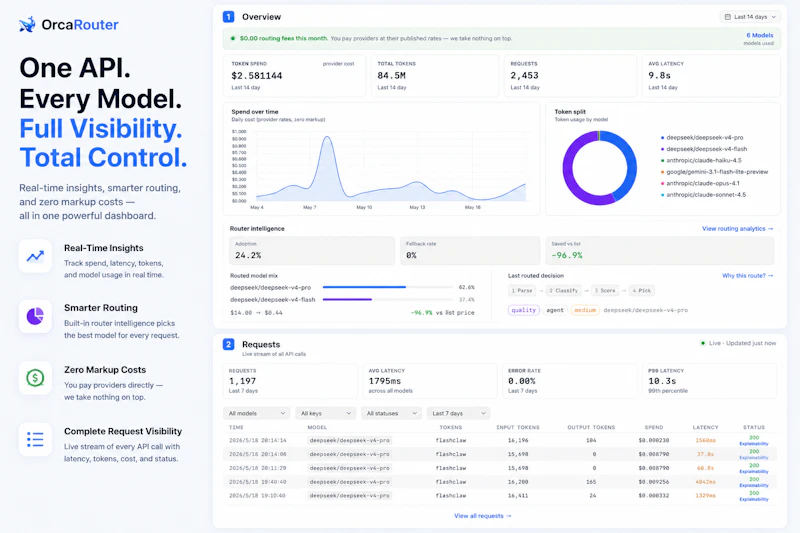800x533 pixels.
Task: Open the View routing analytics link
Action: tap(737, 229)
